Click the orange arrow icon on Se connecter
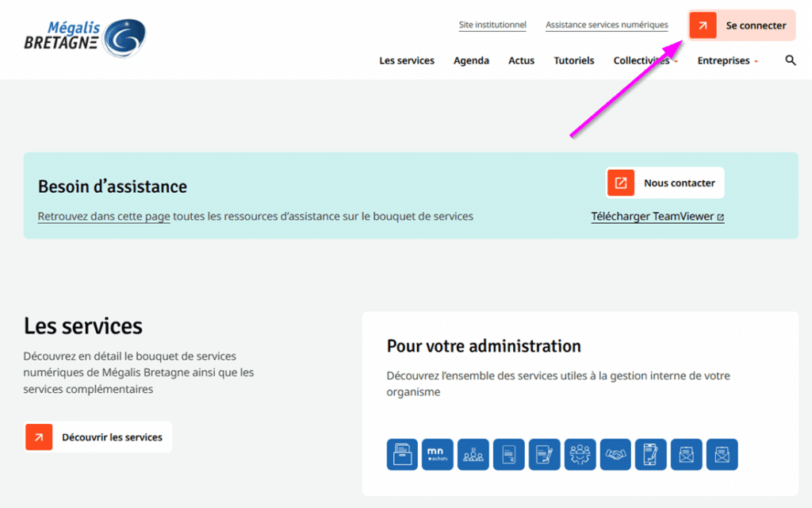The width and height of the screenshot is (812, 508). point(703,25)
